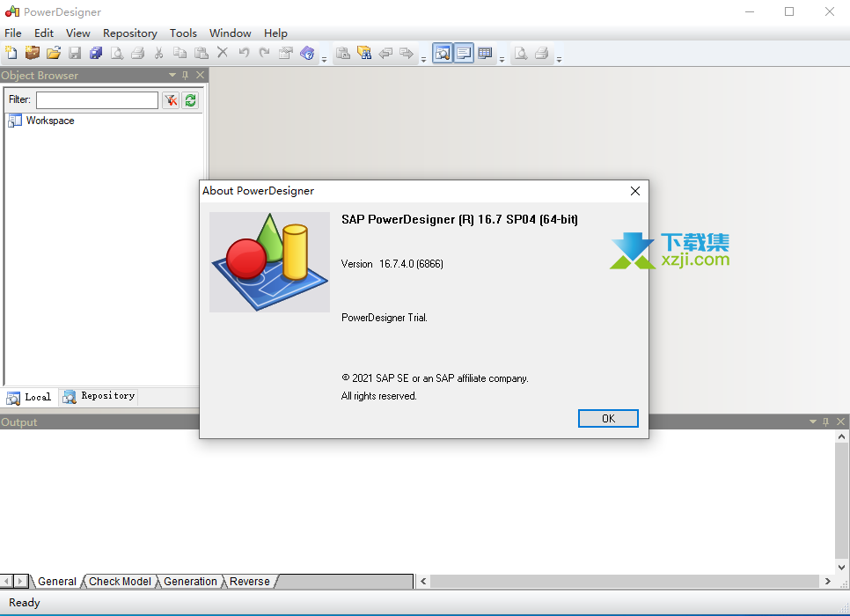Switch to the Local browser tab
The width and height of the screenshot is (850, 616).
point(29,397)
